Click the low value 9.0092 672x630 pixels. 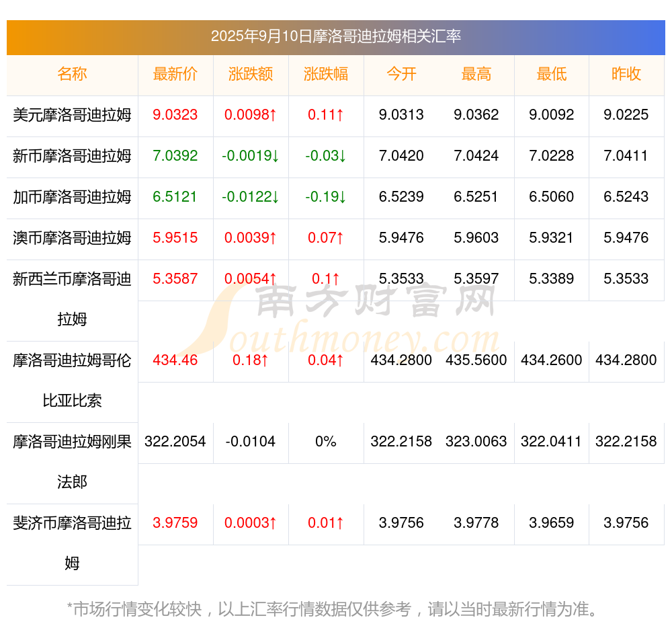click(552, 115)
